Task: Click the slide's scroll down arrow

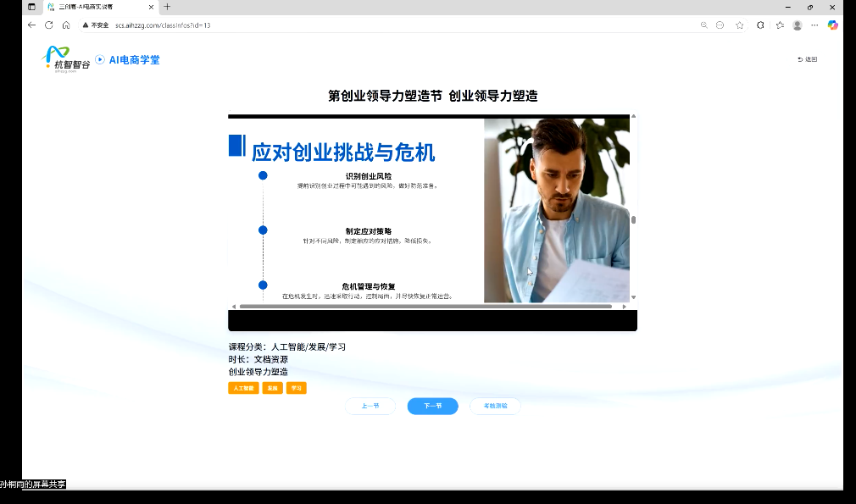Action: (x=633, y=297)
